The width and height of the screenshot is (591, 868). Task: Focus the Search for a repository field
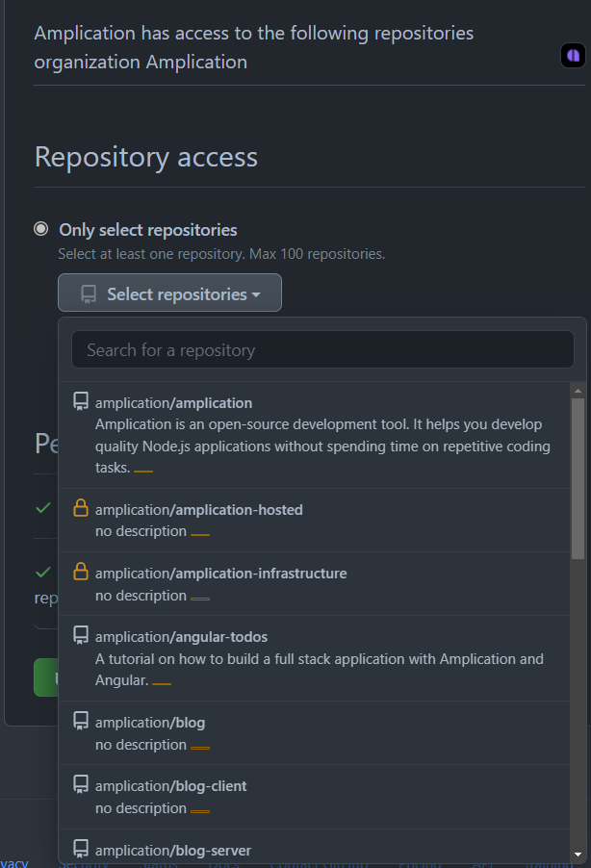pos(322,350)
